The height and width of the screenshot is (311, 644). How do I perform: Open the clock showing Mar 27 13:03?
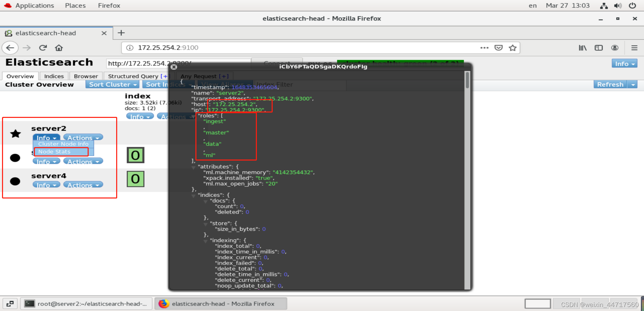point(567,5)
